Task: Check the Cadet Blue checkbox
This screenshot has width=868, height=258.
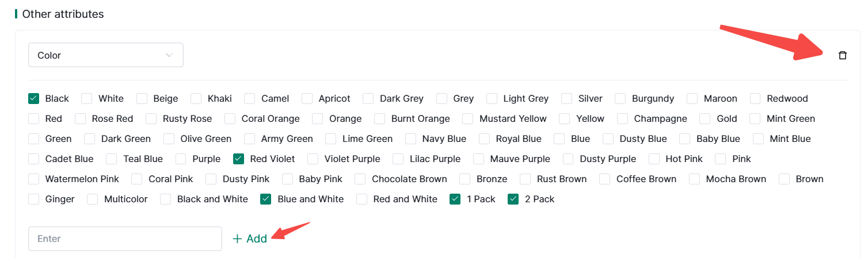Action: (x=34, y=159)
